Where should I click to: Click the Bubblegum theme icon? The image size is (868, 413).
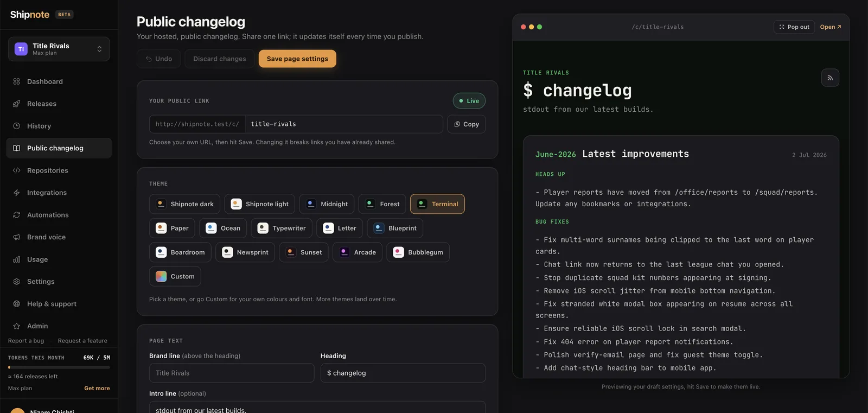[399, 252]
